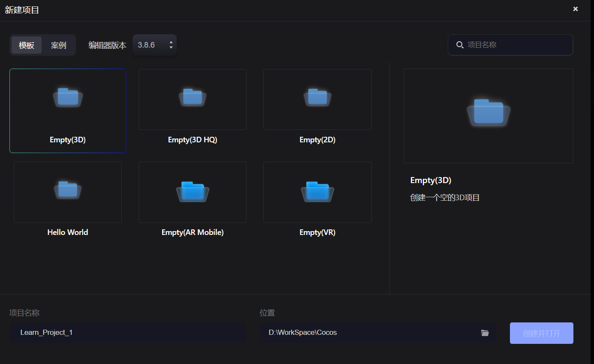594x364 pixels.
Task: Click the description 创建一个空的3D项目
Action: [445, 198]
